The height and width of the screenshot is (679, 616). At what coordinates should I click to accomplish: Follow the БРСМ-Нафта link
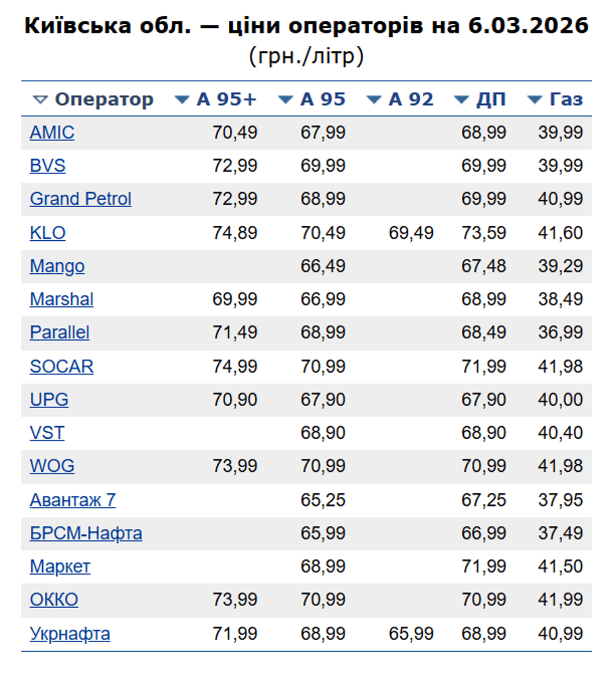click(x=86, y=533)
